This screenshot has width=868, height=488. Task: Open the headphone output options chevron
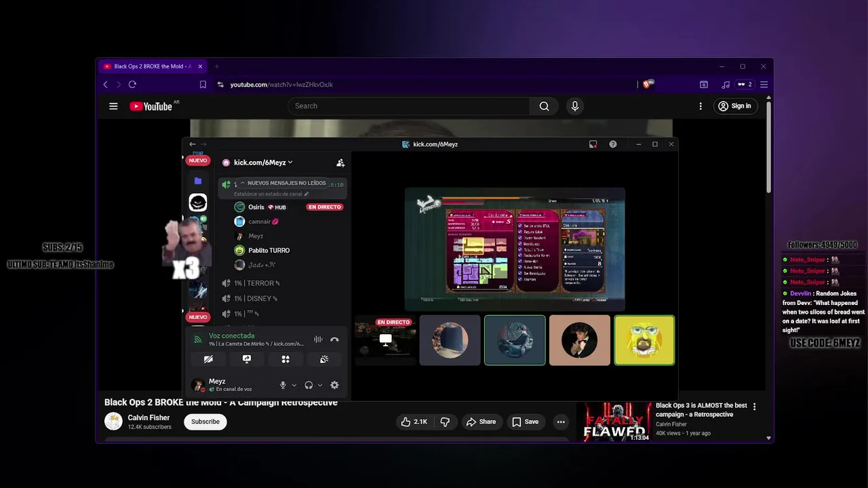point(320,385)
